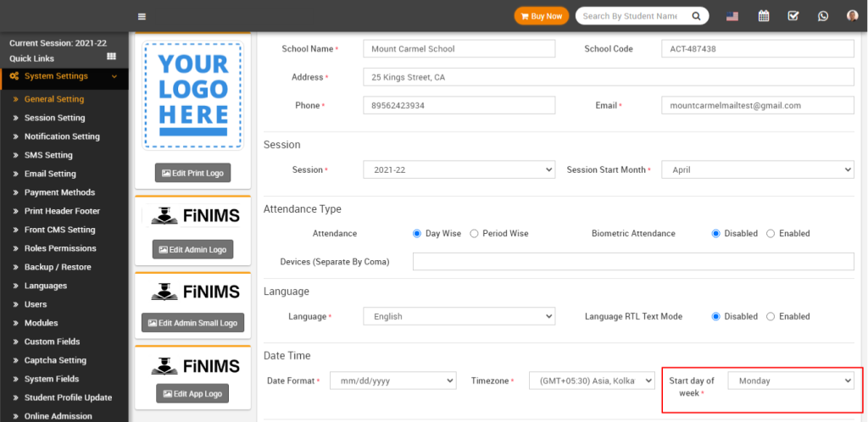Click the Quick Links label
This screenshot has width=868, height=422.
(x=31, y=58)
